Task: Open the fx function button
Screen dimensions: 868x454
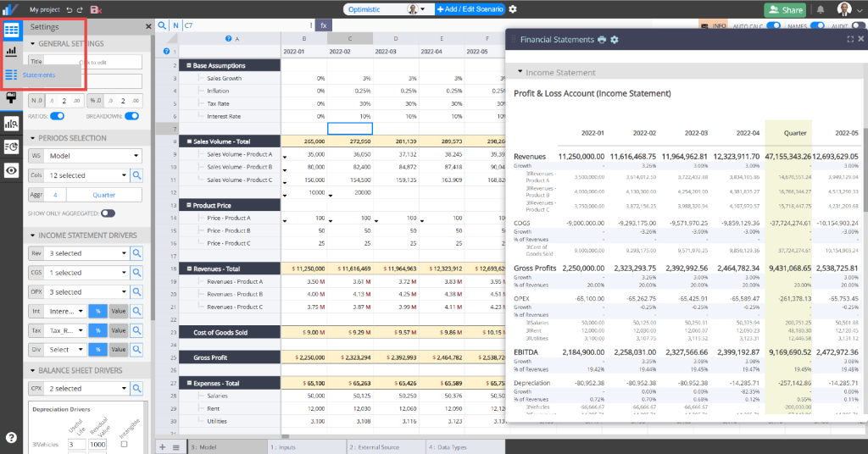Action: click(x=324, y=25)
